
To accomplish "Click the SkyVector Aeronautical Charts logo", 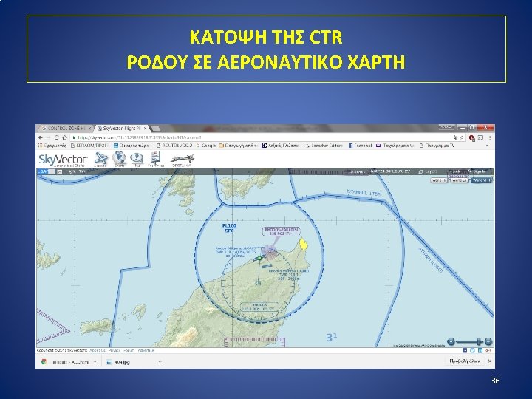I will (x=64, y=160).
